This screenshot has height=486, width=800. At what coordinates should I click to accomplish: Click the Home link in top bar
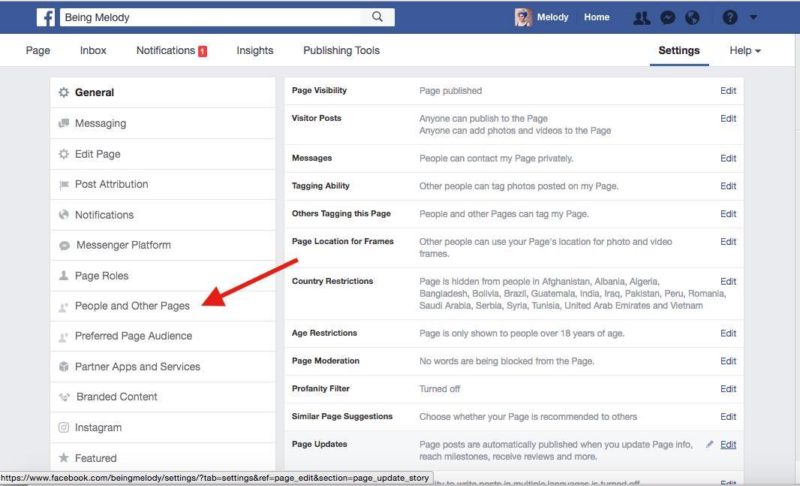596,17
